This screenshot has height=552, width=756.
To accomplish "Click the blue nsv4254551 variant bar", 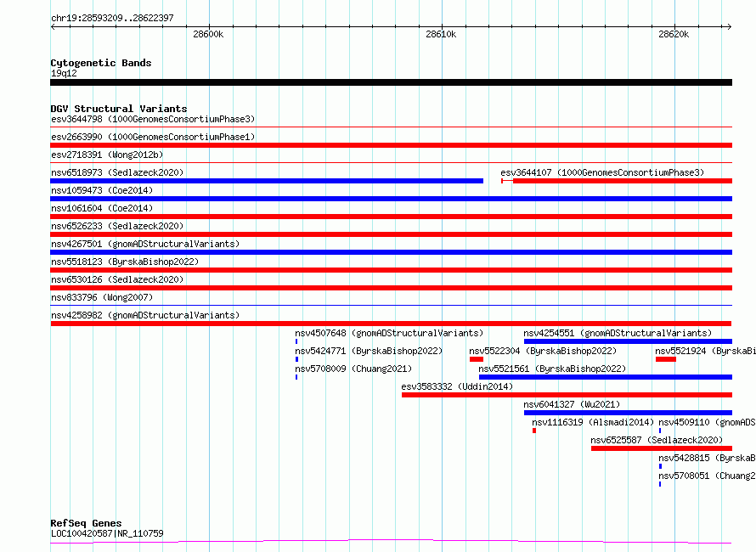I will click(629, 341).
